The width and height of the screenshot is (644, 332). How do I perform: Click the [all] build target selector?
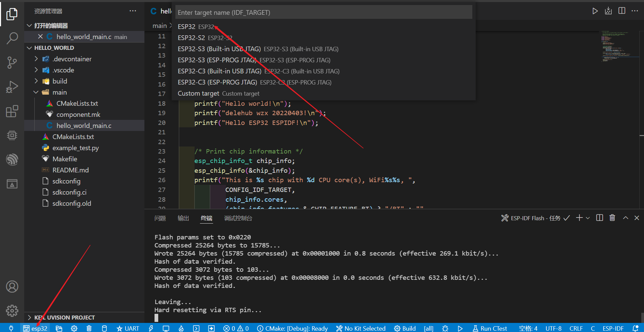pyautogui.click(x=429, y=328)
